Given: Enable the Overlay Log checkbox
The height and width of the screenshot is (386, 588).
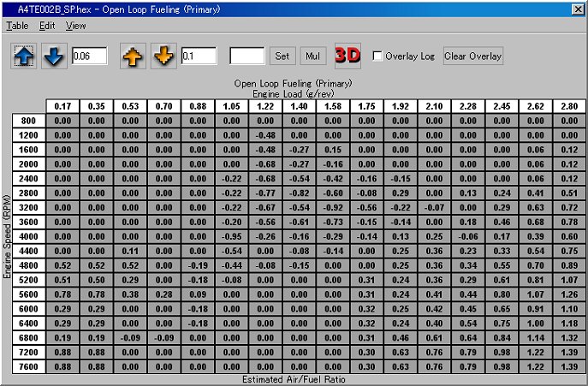Looking at the screenshot, I should (x=378, y=56).
